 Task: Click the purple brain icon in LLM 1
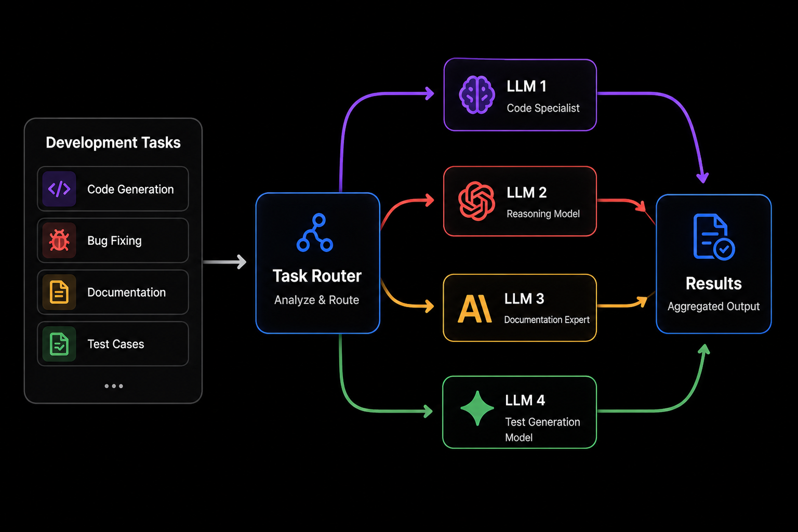coord(476,95)
